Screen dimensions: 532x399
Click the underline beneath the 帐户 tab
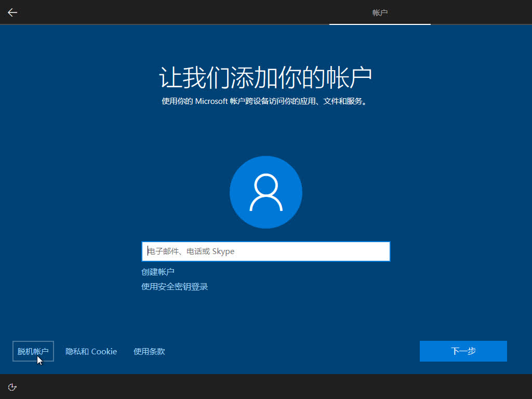click(380, 24)
